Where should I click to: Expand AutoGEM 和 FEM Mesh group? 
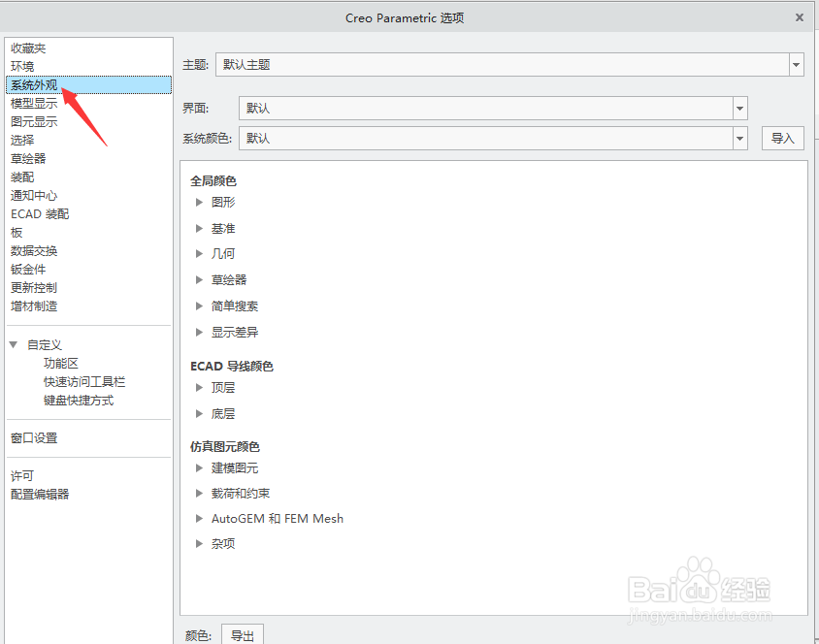(199, 518)
